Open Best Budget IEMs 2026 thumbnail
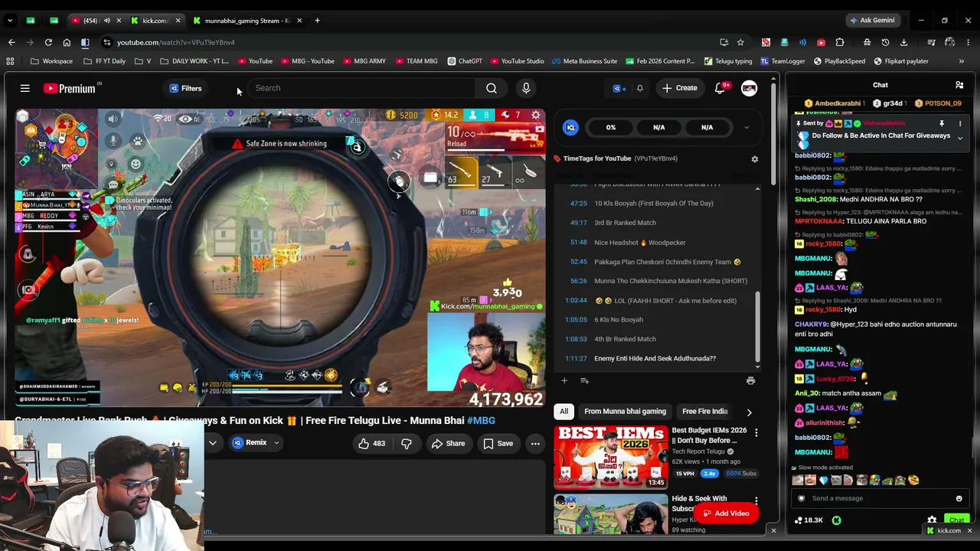Image resolution: width=980 pixels, height=551 pixels. 610,457
